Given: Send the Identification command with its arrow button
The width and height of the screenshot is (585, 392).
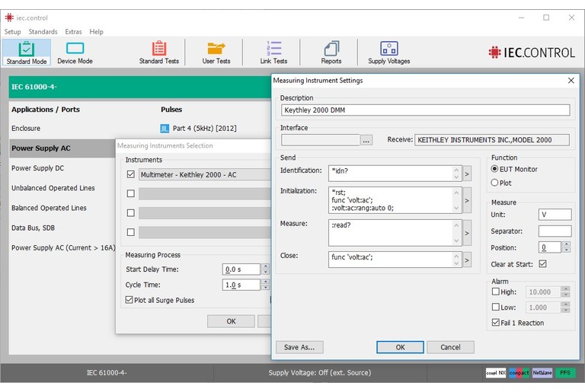Looking at the screenshot, I should (x=467, y=174).
